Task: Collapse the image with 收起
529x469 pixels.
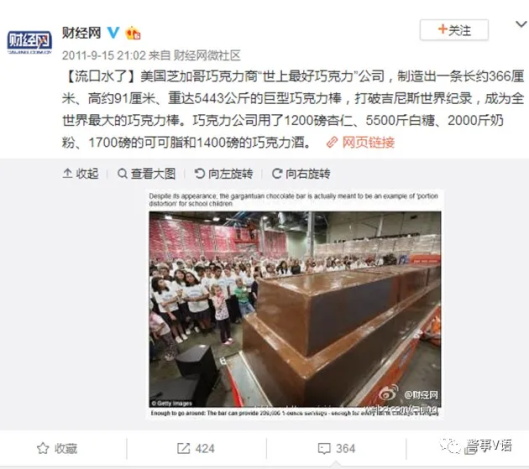Action: [x=81, y=173]
